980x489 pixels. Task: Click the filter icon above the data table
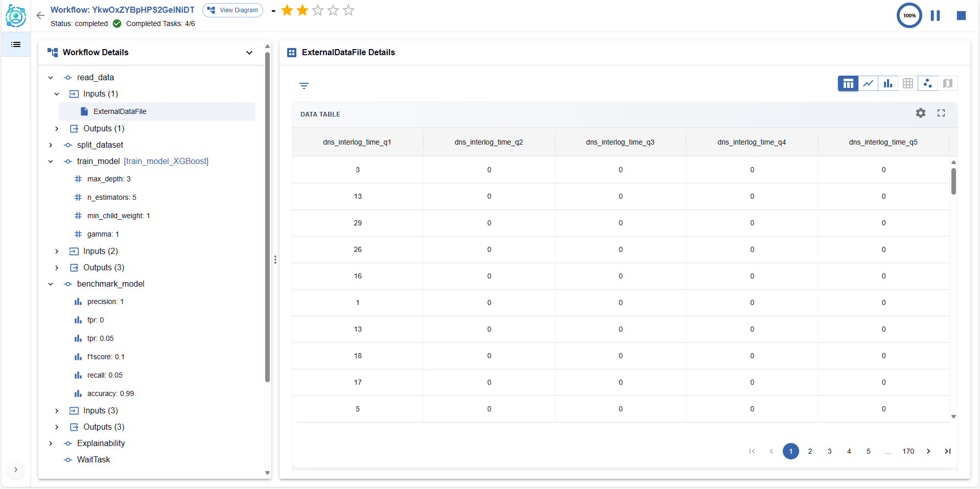click(x=304, y=86)
